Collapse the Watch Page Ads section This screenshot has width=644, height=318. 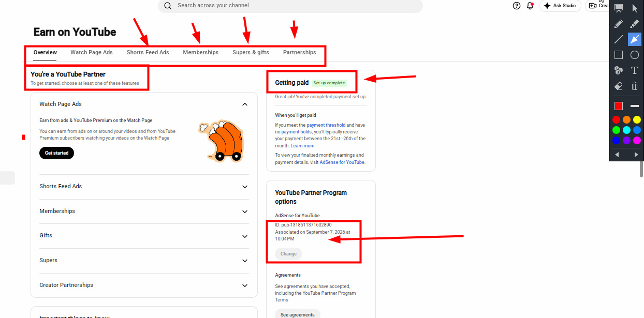pyautogui.click(x=245, y=104)
